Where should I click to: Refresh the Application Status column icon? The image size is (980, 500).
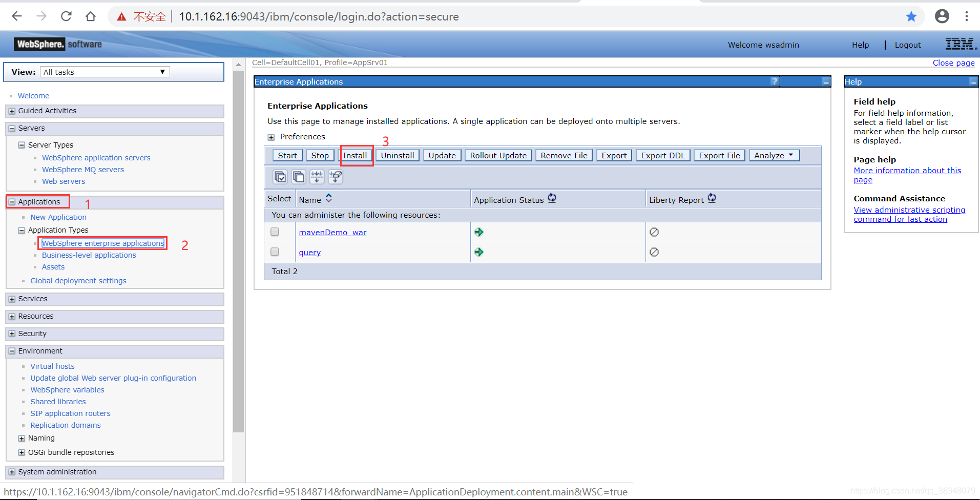(552, 198)
